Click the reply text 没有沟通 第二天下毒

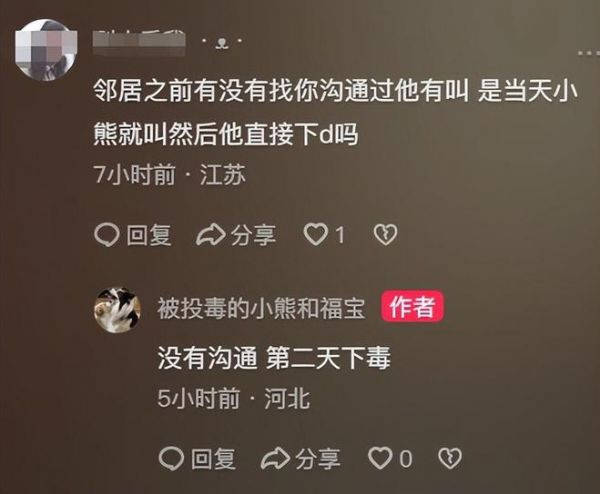274,358
